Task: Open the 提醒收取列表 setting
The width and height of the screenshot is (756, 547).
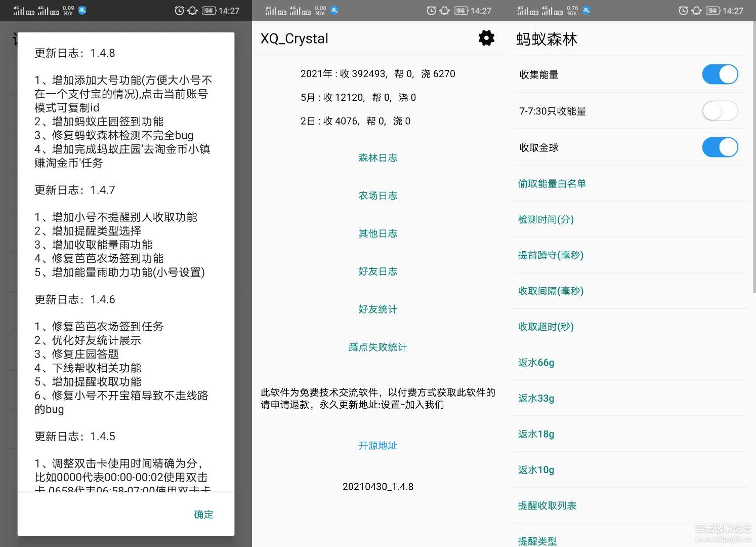Action: (x=547, y=505)
